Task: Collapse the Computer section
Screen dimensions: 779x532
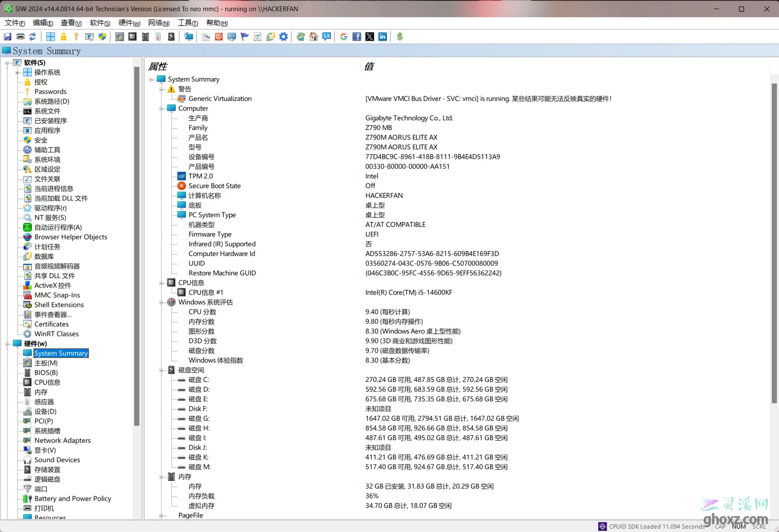Action: pos(162,109)
